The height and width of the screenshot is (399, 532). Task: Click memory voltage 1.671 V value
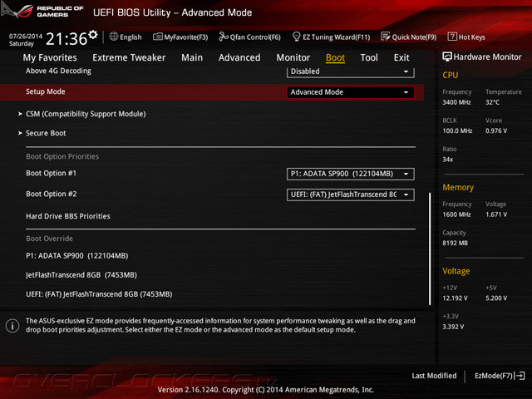coord(496,214)
